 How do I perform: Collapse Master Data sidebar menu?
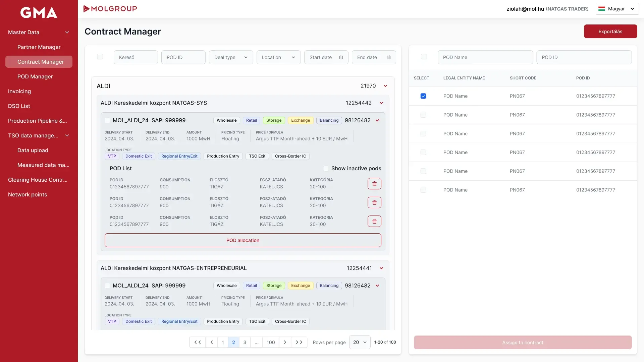coord(67,32)
